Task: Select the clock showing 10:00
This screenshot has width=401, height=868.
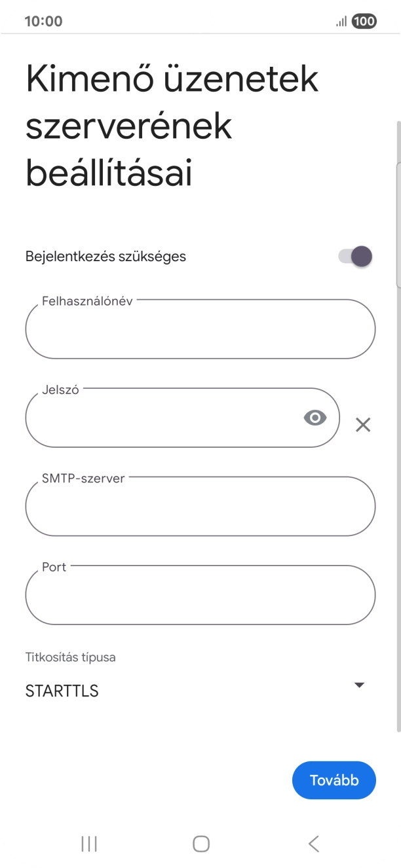Action: (43, 20)
